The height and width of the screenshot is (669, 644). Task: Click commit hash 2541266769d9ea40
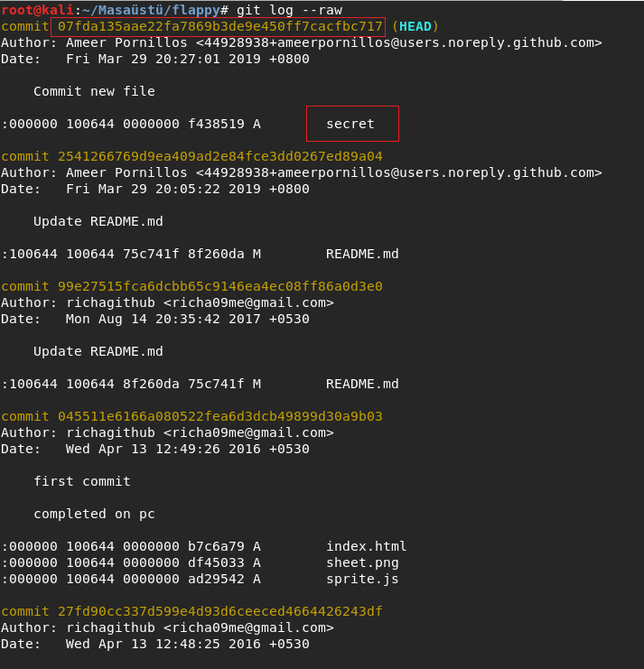click(x=219, y=156)
